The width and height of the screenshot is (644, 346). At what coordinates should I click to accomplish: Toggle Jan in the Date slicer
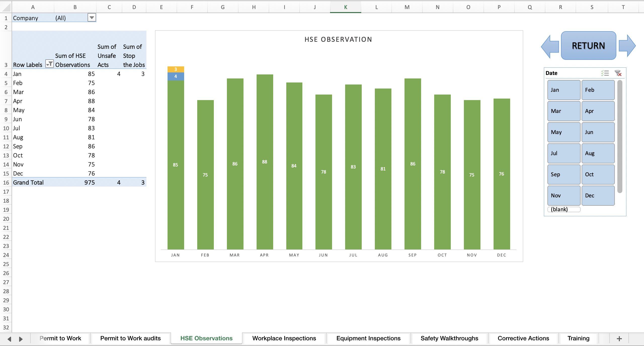(x=563, y=90)
